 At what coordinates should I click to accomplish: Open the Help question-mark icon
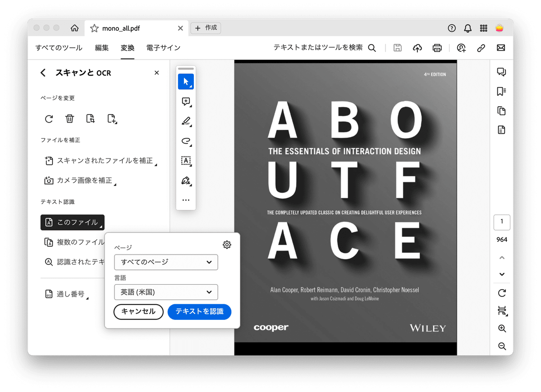(x=452, y=28)
